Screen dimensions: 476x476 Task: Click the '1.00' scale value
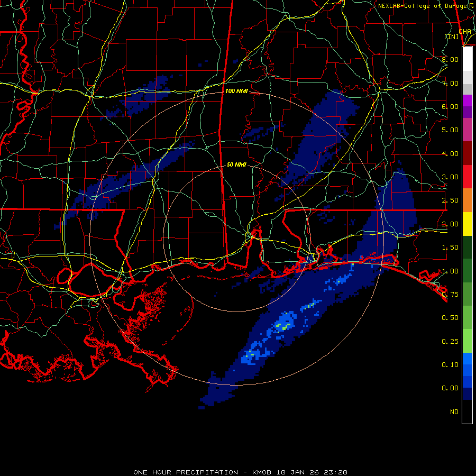coord(450,271)
